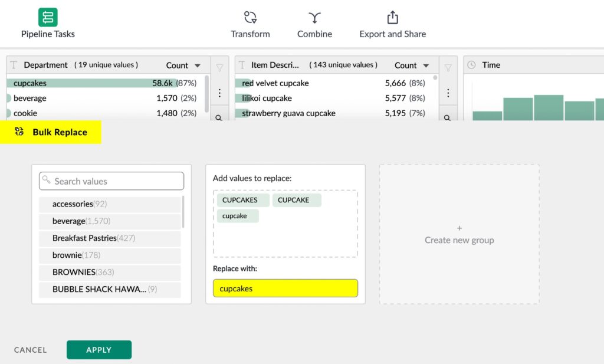Open Pipeline Tasks panel

pyautogui.click(x=47, y=22)
